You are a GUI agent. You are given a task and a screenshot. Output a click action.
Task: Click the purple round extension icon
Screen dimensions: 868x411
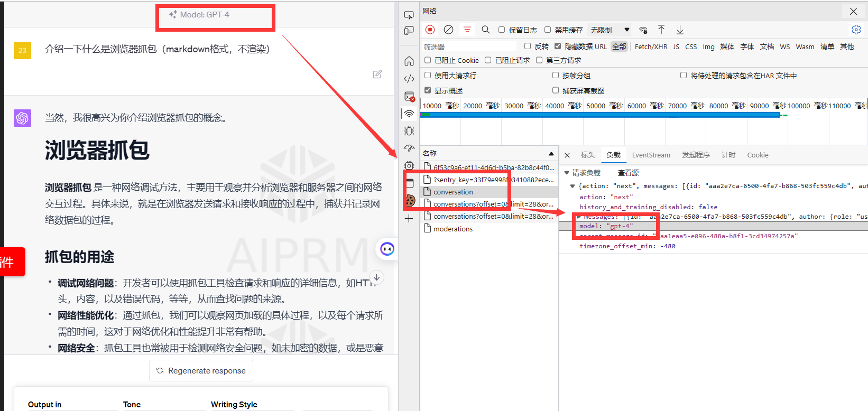[387, 249]
